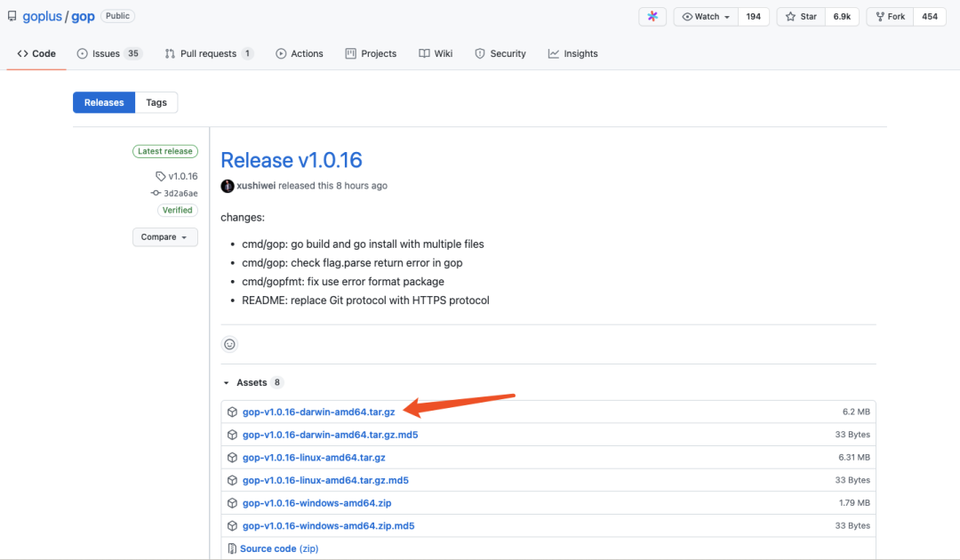Download Source code (zip)
This screenshot has height=560, width=960.
pyautogui.click(x=279, y=549)
